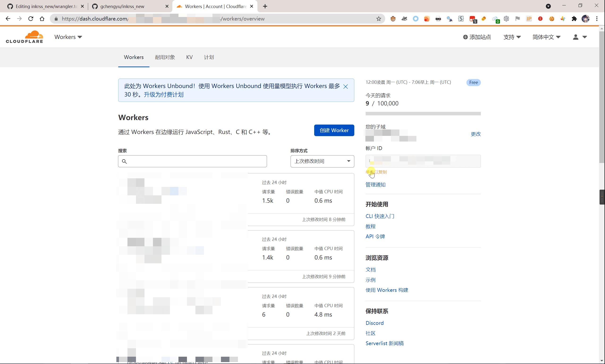The image size is (605, 364).
Task: Click the Cloudflare logo
Action: [x=24, y=37]
